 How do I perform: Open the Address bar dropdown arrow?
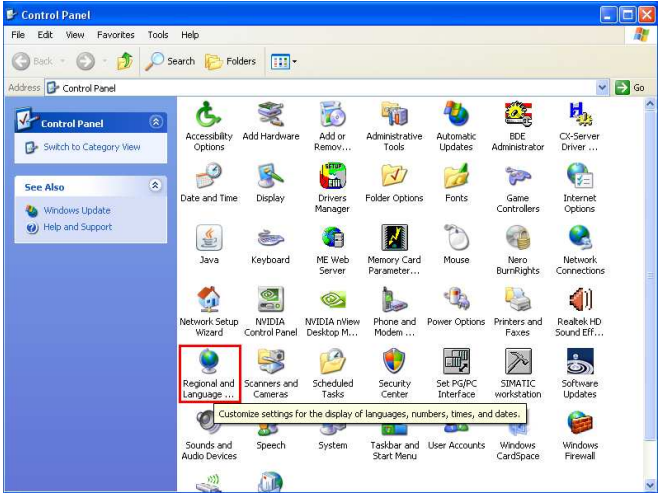point(602,88)
